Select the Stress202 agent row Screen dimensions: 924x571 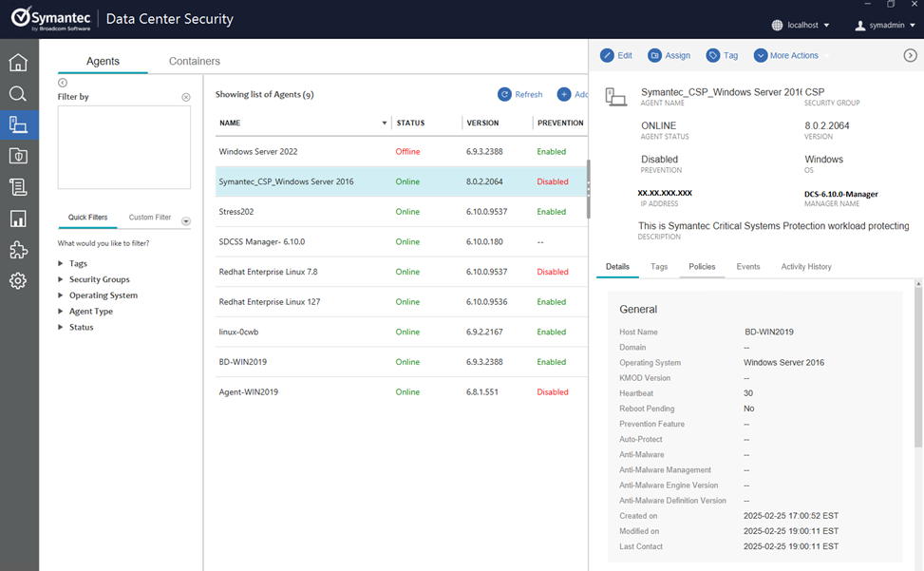coord(402,212)
